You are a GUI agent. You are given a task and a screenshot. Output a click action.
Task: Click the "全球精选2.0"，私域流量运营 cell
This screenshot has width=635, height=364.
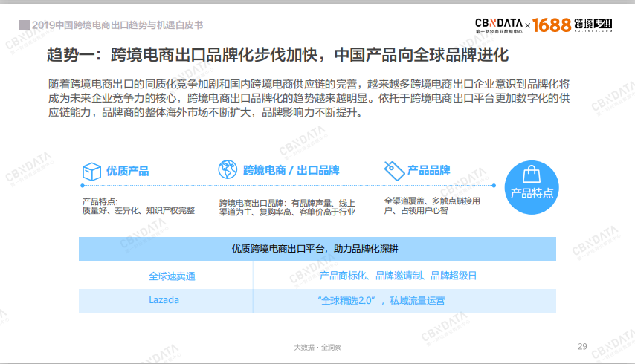click(404, 301)
